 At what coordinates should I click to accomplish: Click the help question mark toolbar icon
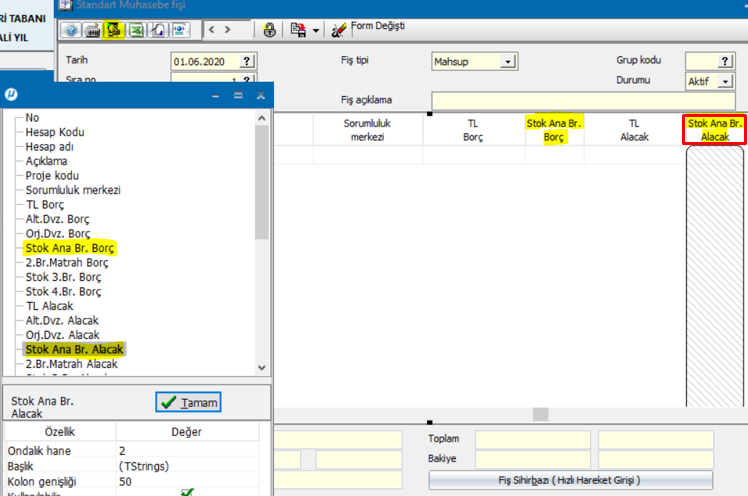click(71, 30)
